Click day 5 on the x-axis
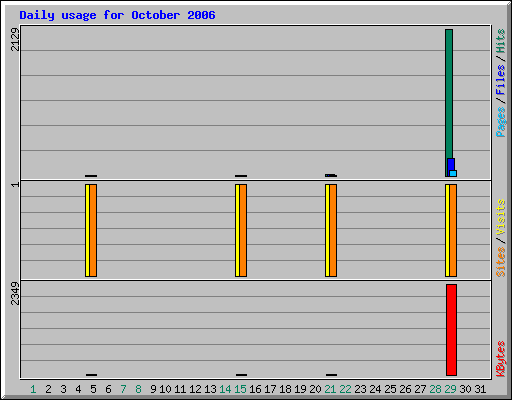This screenshot has width=512, height=400. pos(93,389)
